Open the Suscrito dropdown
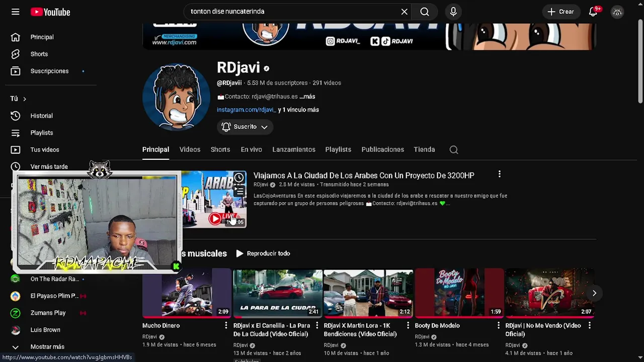This screenshot has width=644, height=362. pyautogui.click(x=245, y=127)
